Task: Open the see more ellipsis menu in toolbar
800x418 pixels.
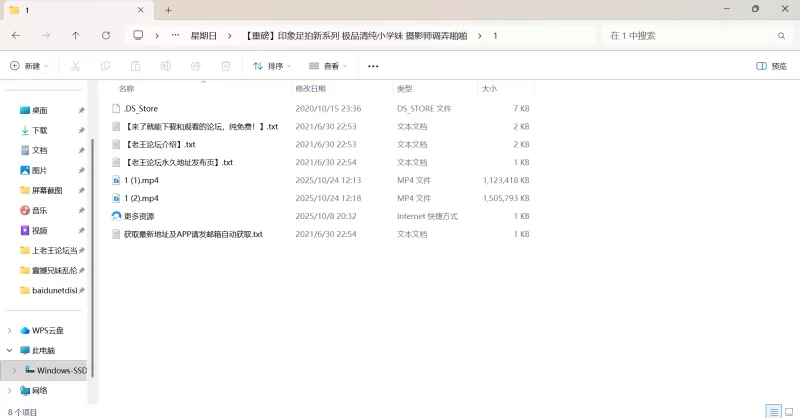Action: tap(373, 66)
